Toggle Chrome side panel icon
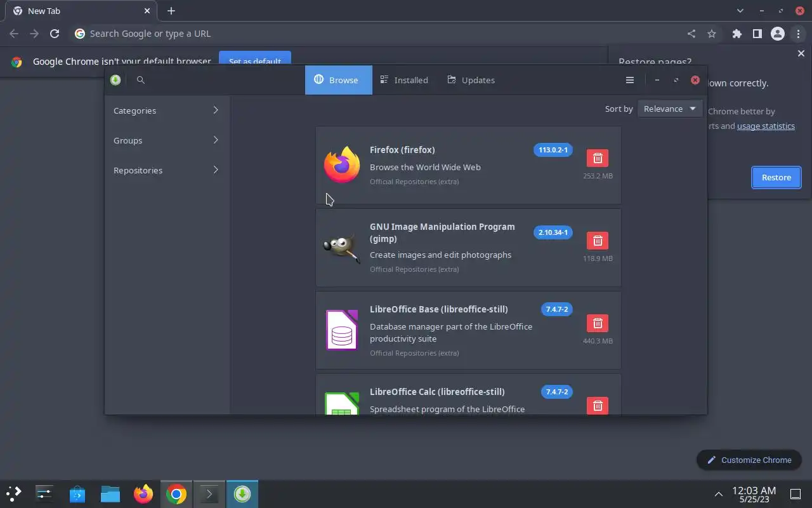The image size is (812, 508). coord(757,34)
